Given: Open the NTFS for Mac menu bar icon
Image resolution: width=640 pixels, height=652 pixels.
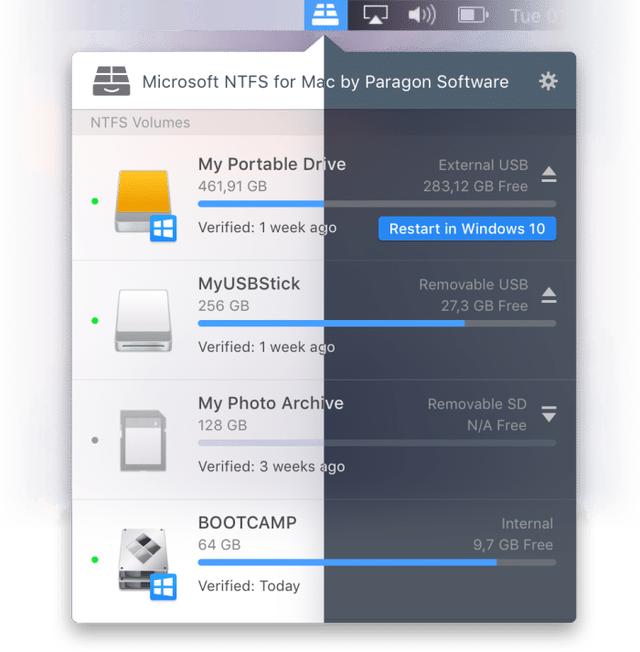Looking at the screenshot, I should point(326,15).
